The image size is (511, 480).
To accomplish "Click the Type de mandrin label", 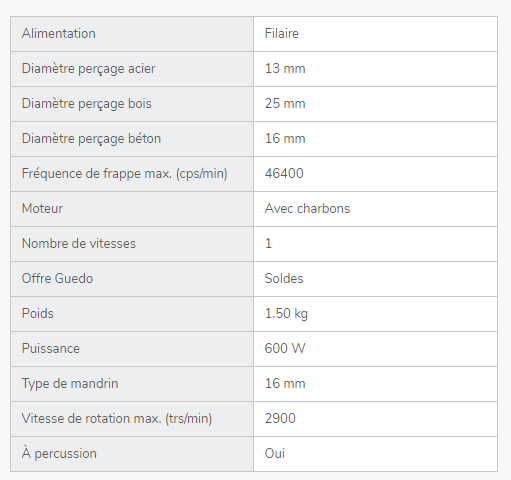I will click(x=70, y=384).
